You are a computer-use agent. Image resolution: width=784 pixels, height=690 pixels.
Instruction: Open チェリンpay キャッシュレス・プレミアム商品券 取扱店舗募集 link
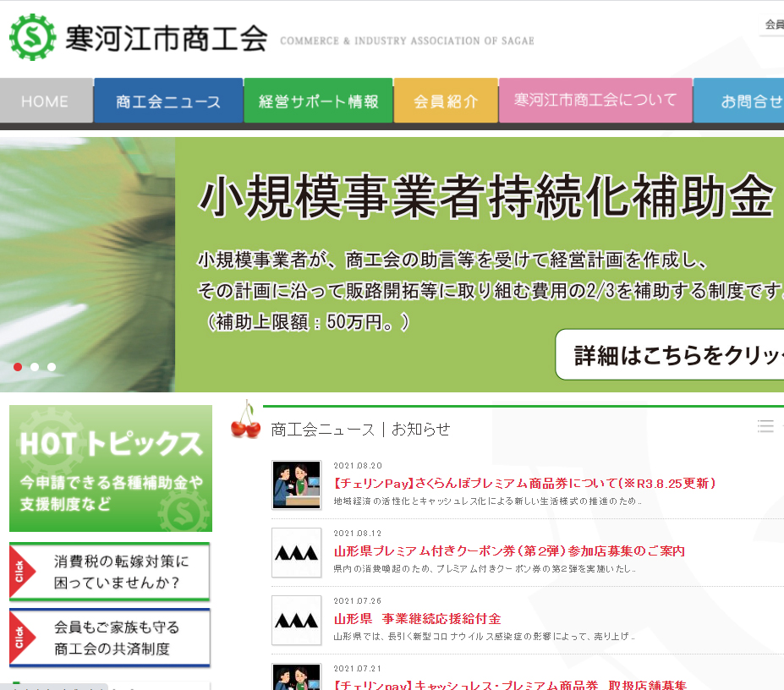point(510,685)
